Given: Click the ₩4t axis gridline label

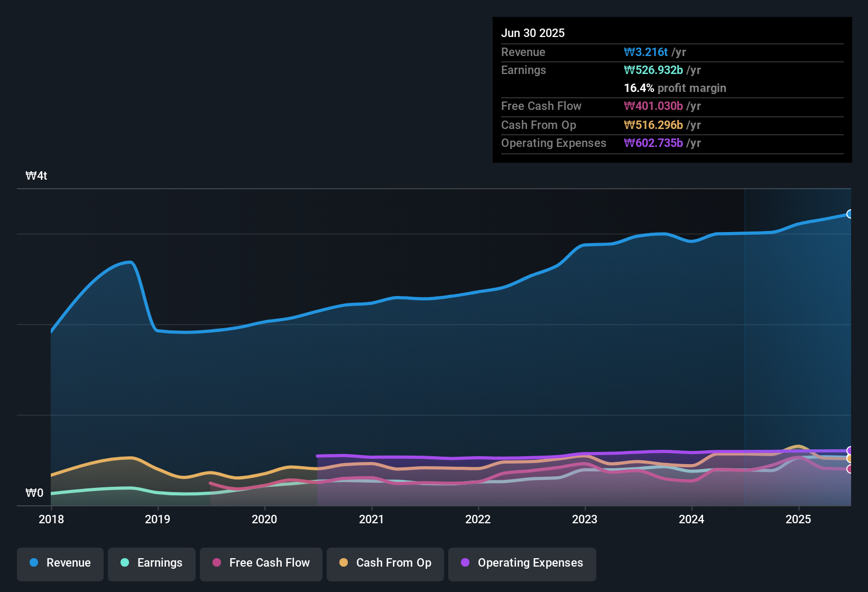Looking at the screenshot, I should tap(36, 175).
